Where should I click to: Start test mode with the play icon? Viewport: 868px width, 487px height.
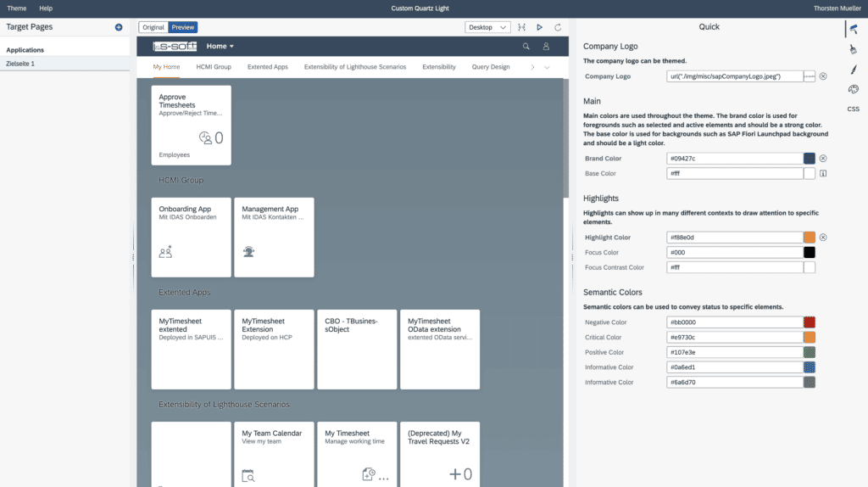click(x=539, y=27)
